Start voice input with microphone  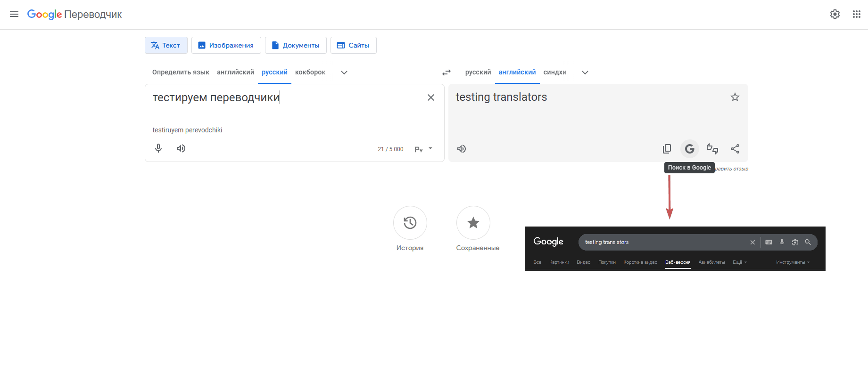[x=158, y=148]
